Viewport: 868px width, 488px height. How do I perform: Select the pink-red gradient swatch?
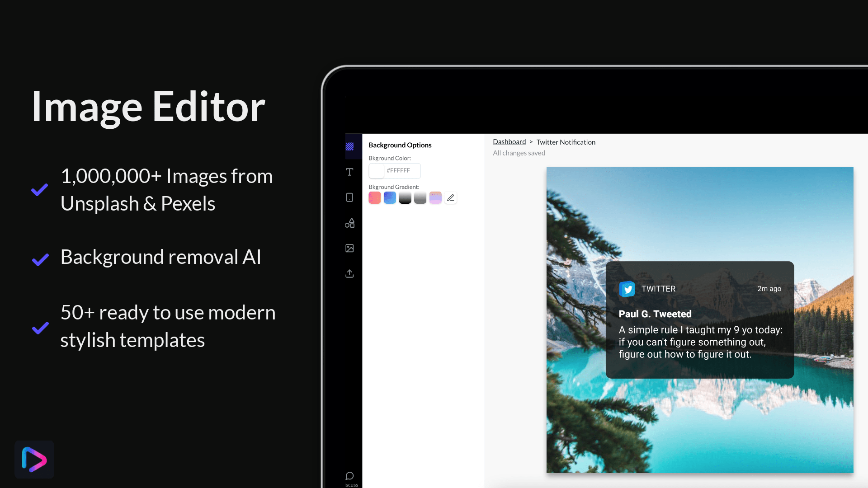tap(374, 198)
